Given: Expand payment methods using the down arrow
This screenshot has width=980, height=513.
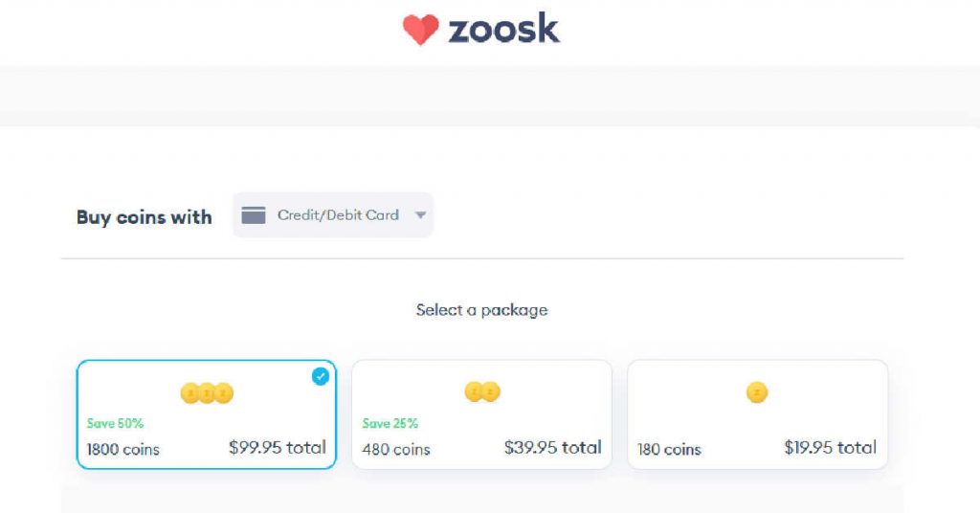Looking at the screenshot, I should tap(421, 215).
